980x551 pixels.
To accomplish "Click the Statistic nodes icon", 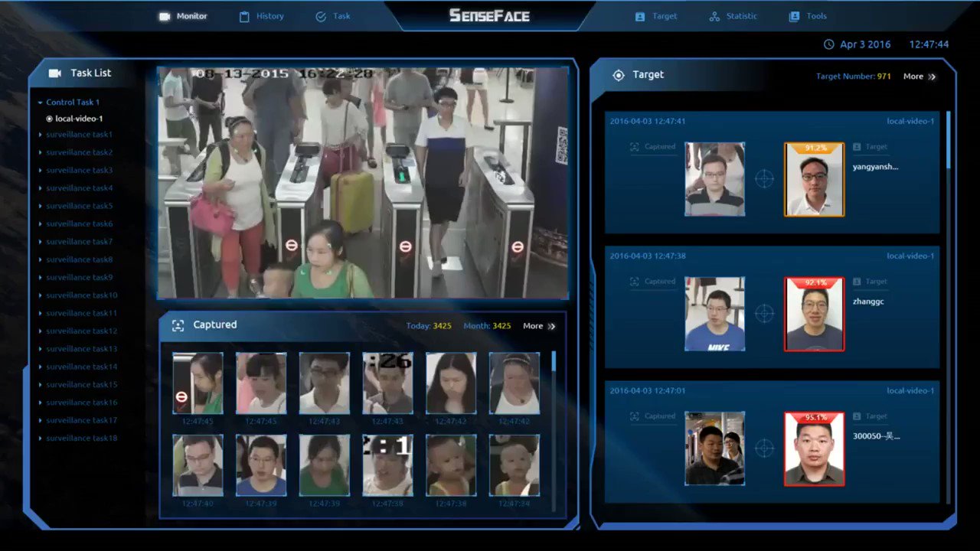I will (714, 16).
